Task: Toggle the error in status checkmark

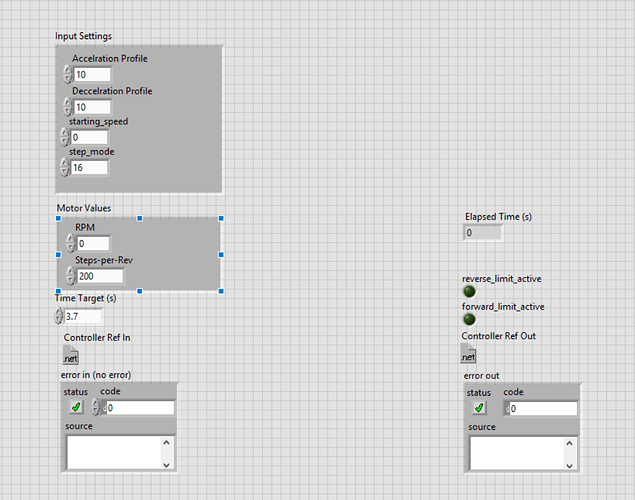Action: [76, 408]
